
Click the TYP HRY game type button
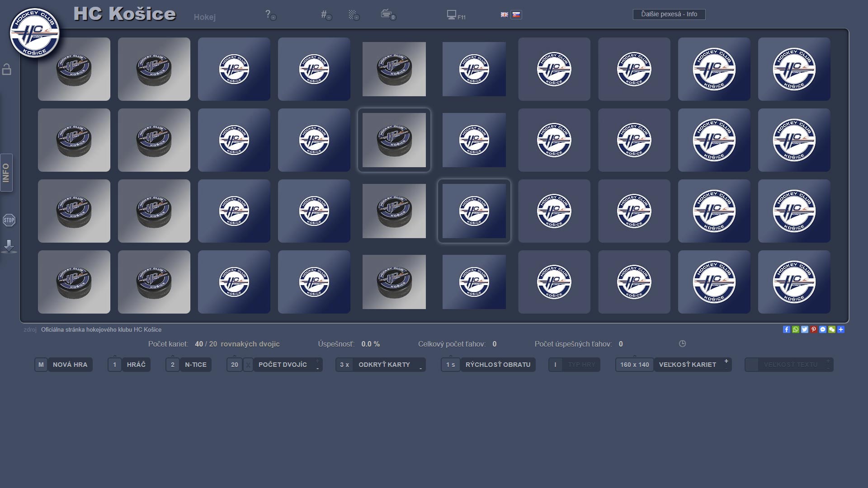(x=581, y=365)
